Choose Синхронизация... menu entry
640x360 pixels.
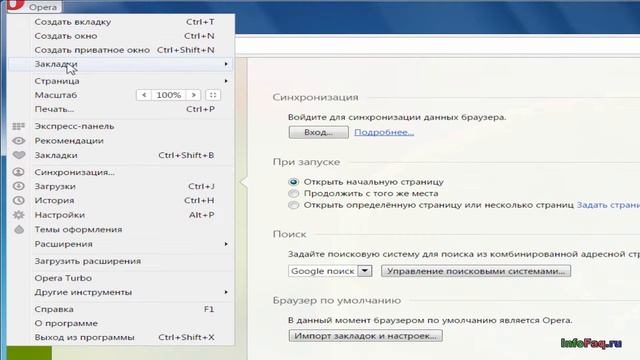pos(121,172)
